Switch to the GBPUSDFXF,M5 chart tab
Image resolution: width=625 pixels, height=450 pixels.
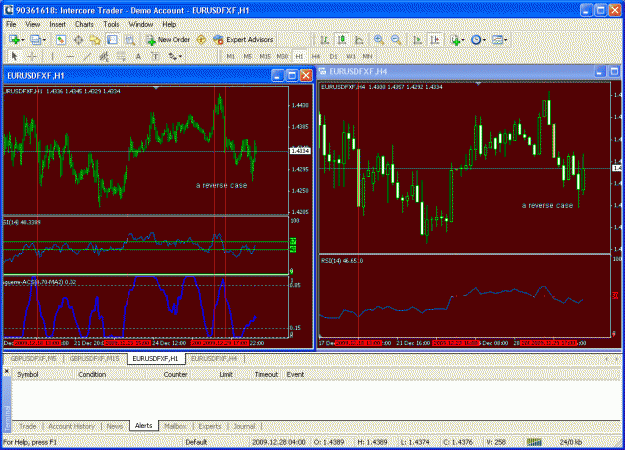tap(33, 359)
